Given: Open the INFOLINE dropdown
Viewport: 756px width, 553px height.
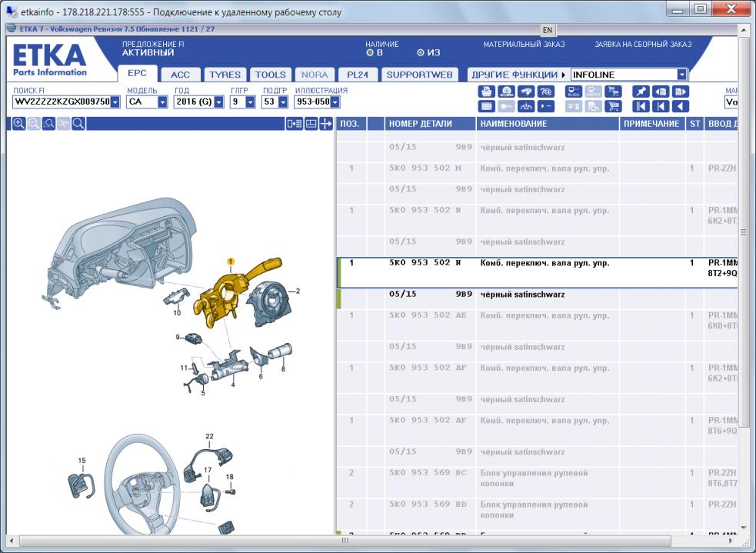Looking at the screenshot, I should [x=681, y=75].
